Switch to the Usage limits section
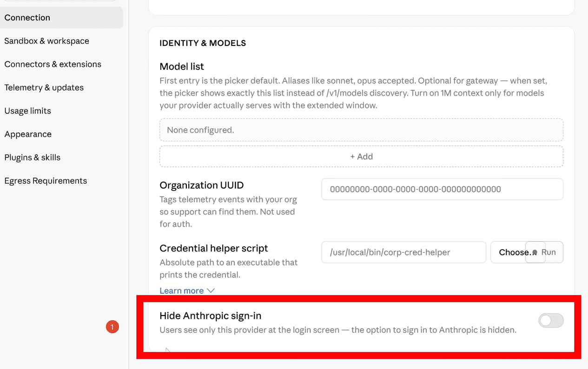The width and height of the screenshot is (588, 369). tap(27, 111)
